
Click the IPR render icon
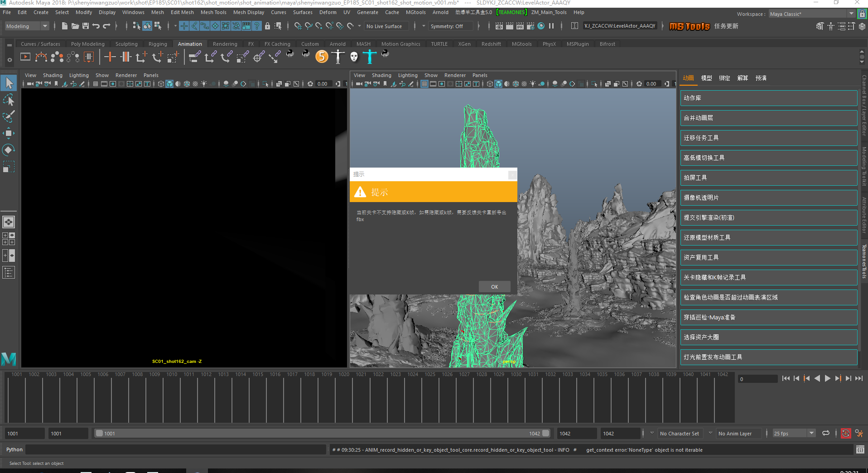(x=520, y=26)
